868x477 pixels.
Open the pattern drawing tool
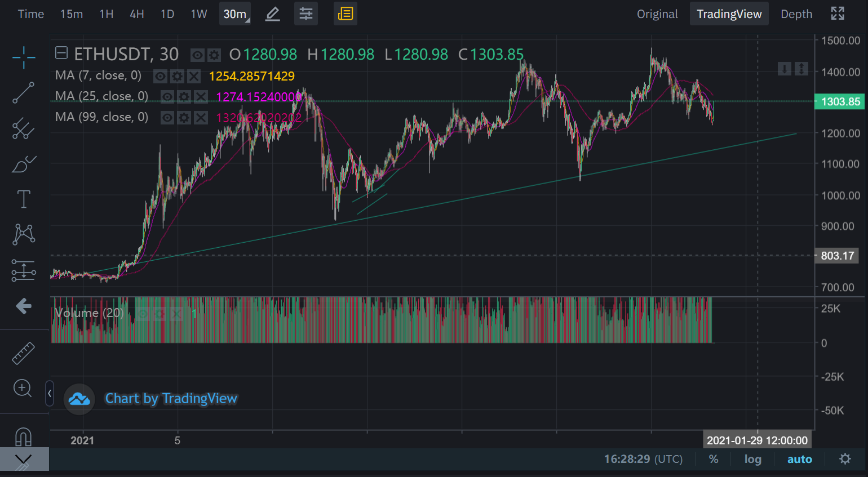(24, 234)
